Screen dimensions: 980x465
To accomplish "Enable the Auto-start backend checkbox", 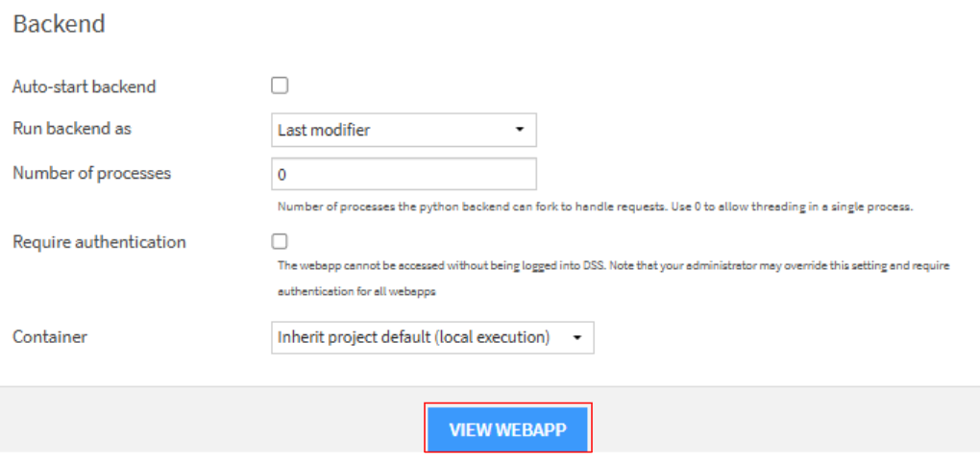I will click(280, 86).
